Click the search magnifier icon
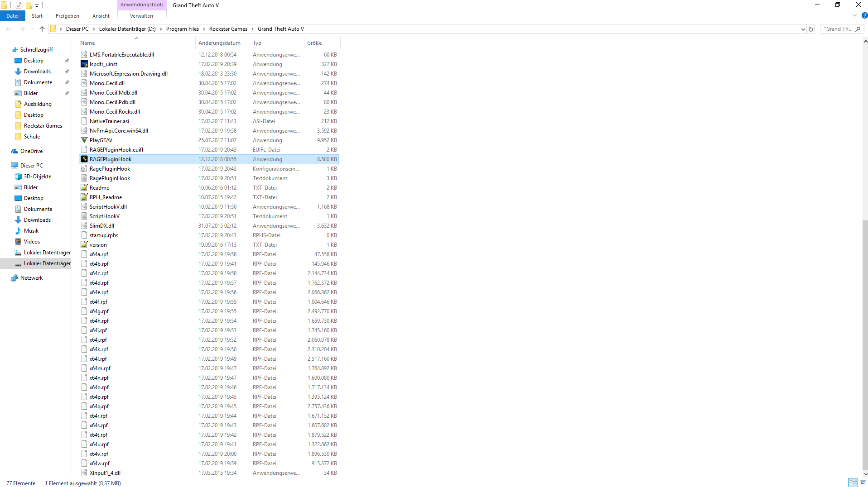Screen dimensions: 868x487 (858, 29)
